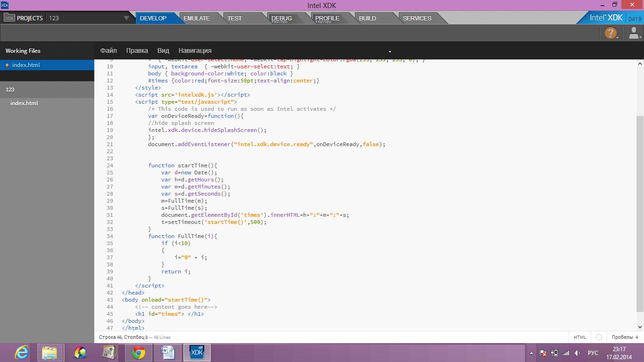644x362 pixels.
Task: Open the Вид menu
Action: (163, 50)
